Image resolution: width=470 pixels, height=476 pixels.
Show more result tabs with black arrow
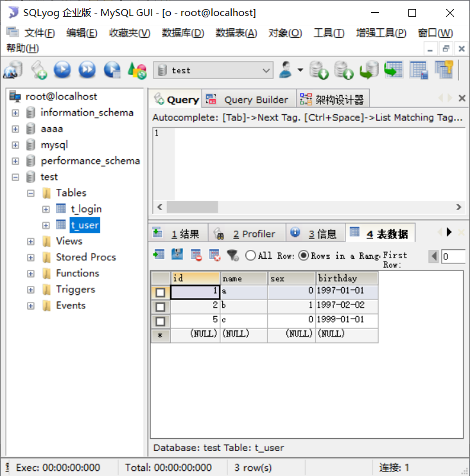[449, 233]
